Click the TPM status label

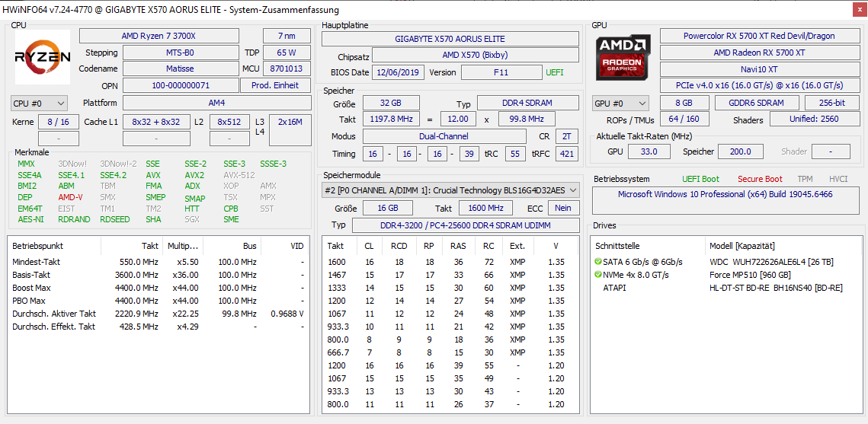(x=805, y=179)
